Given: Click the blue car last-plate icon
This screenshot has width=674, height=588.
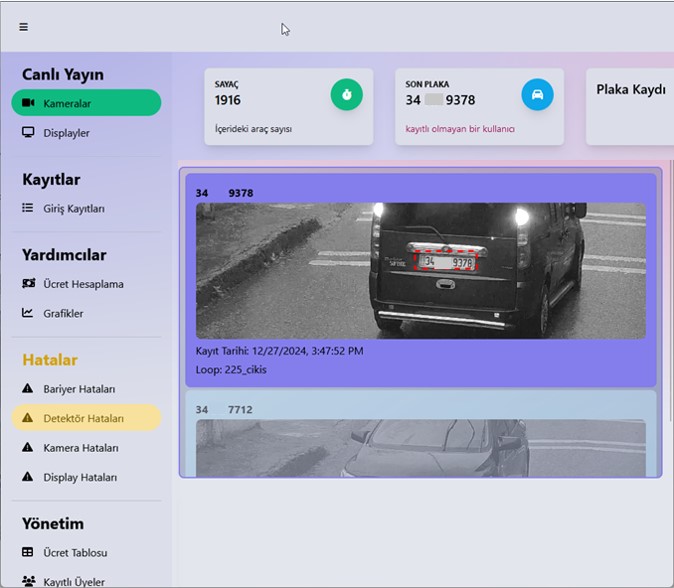Looking at the screenshot, I should (537, 95).
